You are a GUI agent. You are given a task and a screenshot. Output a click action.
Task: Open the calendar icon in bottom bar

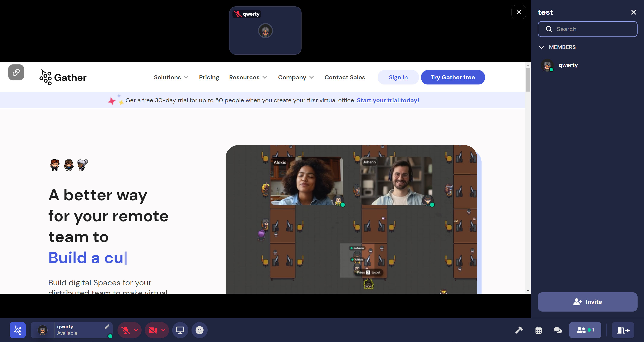(538, 330)
